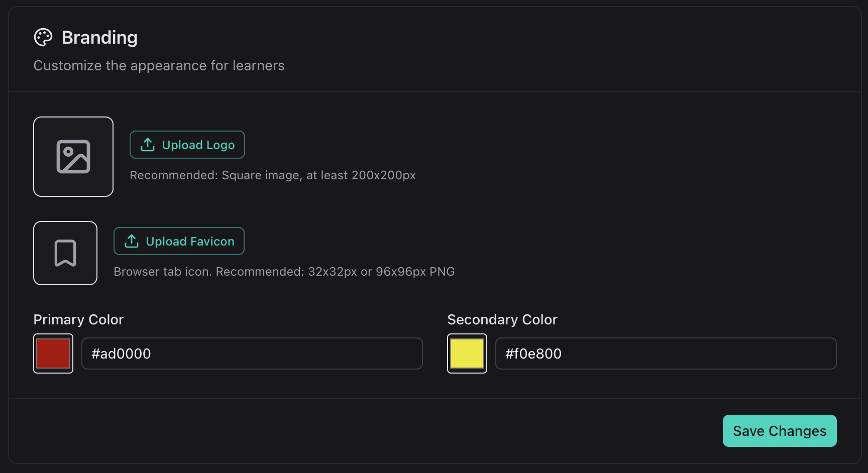Open the Upload Favicon file picker
868x473 pixels.
click(x=179, y=241)
